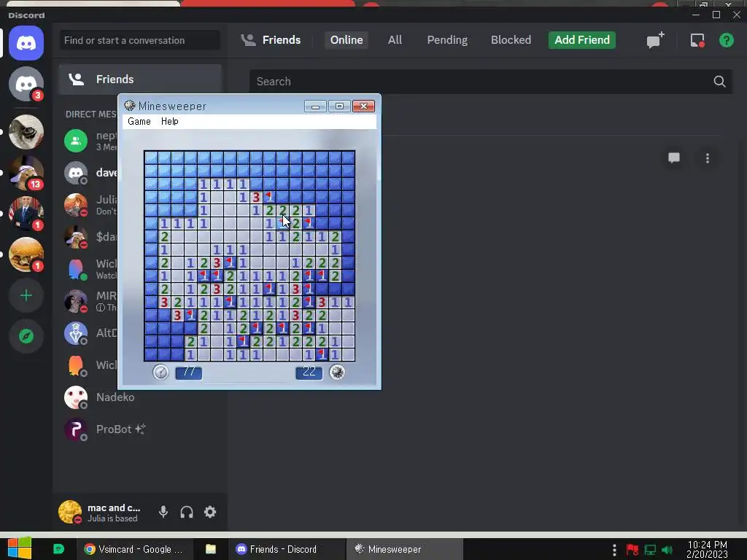The width and height of the screenshot is (747, 560).
Task: Open Windows Start button
Action: click(19, 549)
